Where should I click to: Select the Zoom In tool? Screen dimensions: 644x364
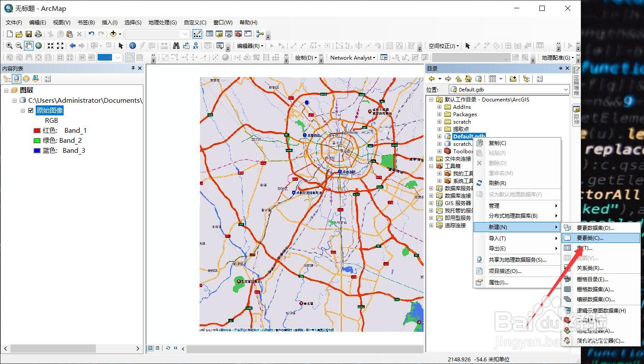pos(9,46)
